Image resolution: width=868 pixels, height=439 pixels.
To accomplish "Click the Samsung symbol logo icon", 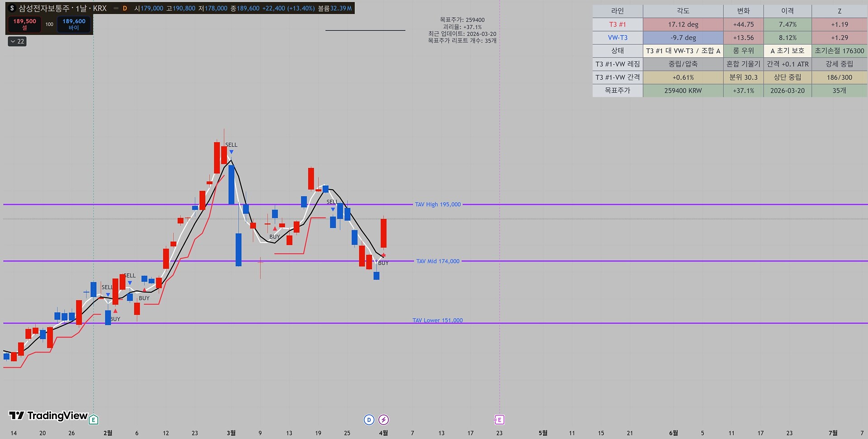I will [12, 8].
